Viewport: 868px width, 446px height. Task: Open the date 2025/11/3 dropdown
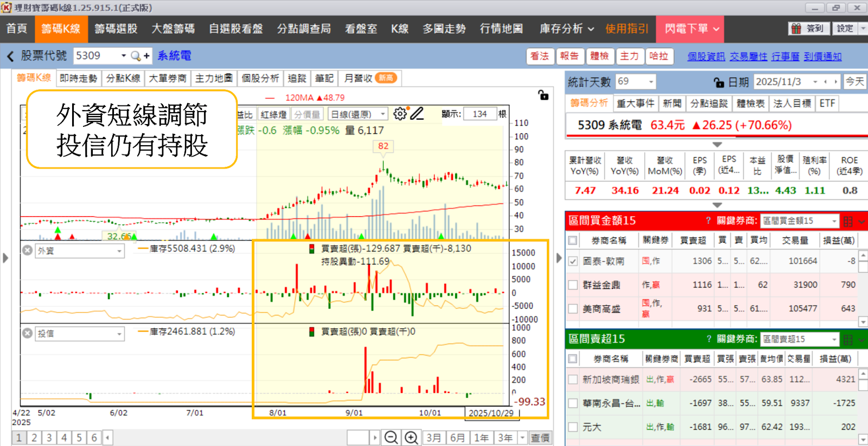(x=815, y=82)
